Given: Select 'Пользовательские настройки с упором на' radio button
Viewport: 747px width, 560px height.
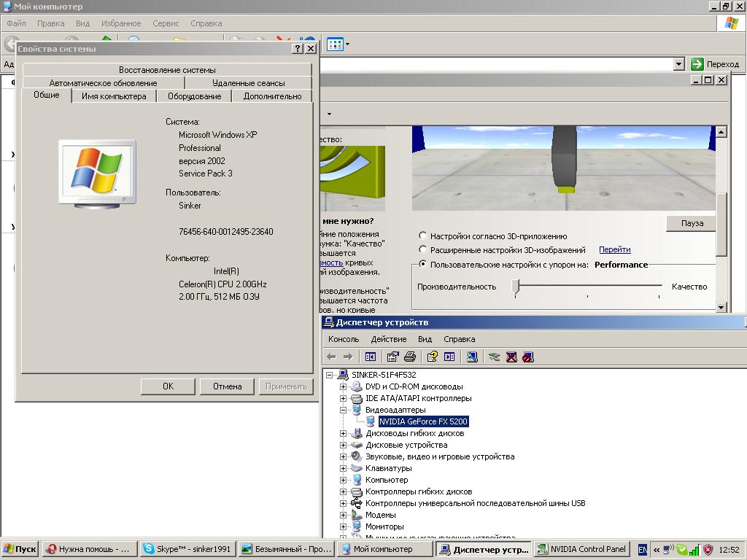Looking at the screenshot, I should coord(422,264).
